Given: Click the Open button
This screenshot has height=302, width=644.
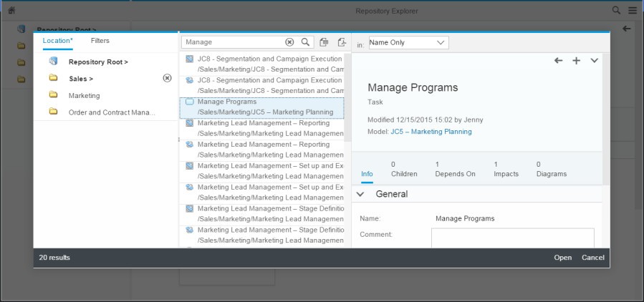Looking at the screenshot, I should click(562, 258).
